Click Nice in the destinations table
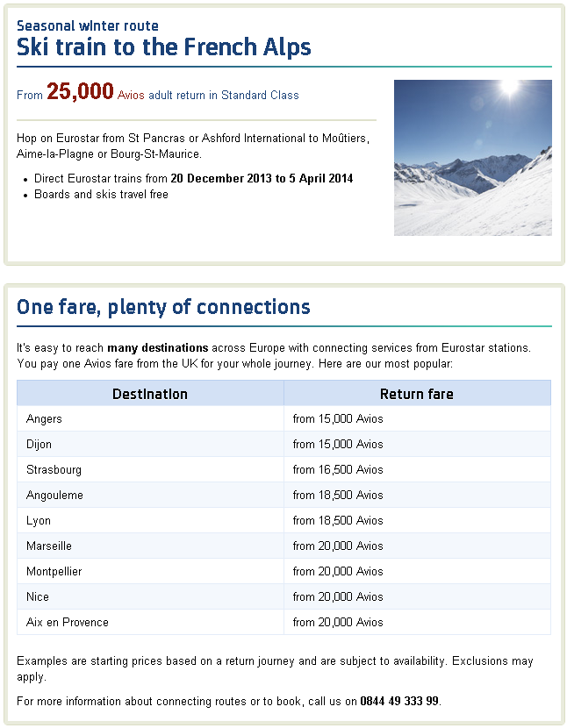 (x=38, y=597)
